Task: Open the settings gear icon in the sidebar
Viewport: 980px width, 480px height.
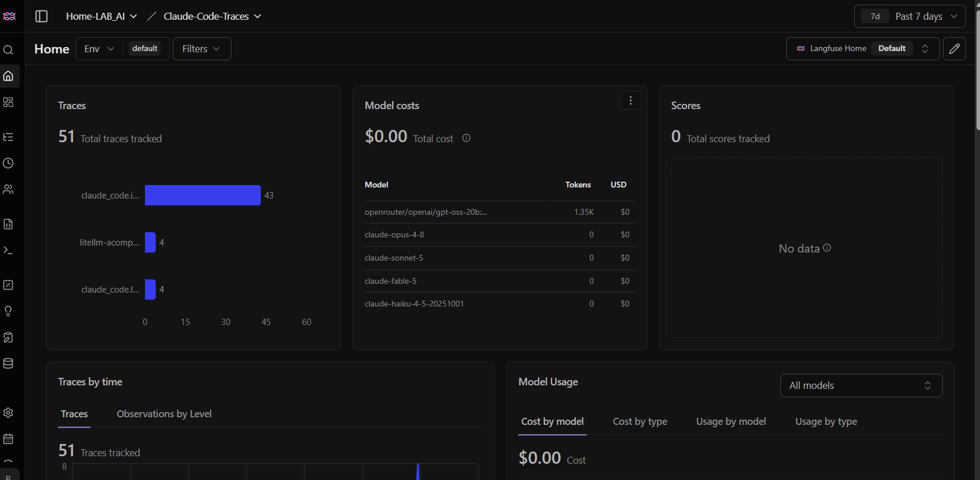Action: [x=8, y=413]
